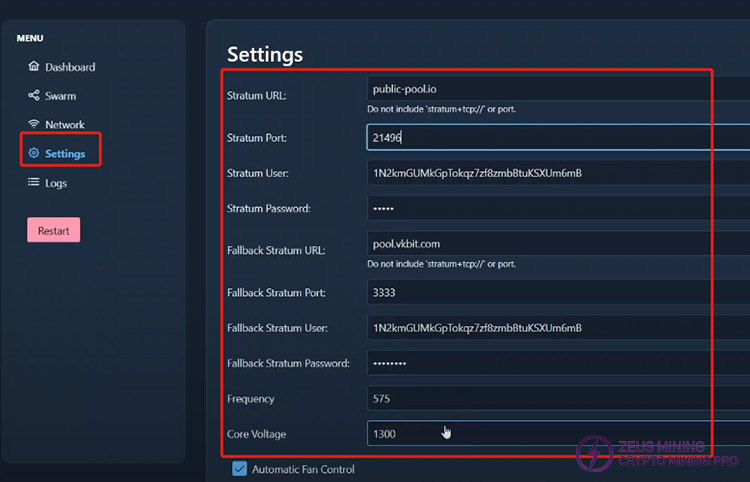This screenshot has height=482, width=750.
Task: Click the Dashboard home icon
Action: tap(34, 67)
